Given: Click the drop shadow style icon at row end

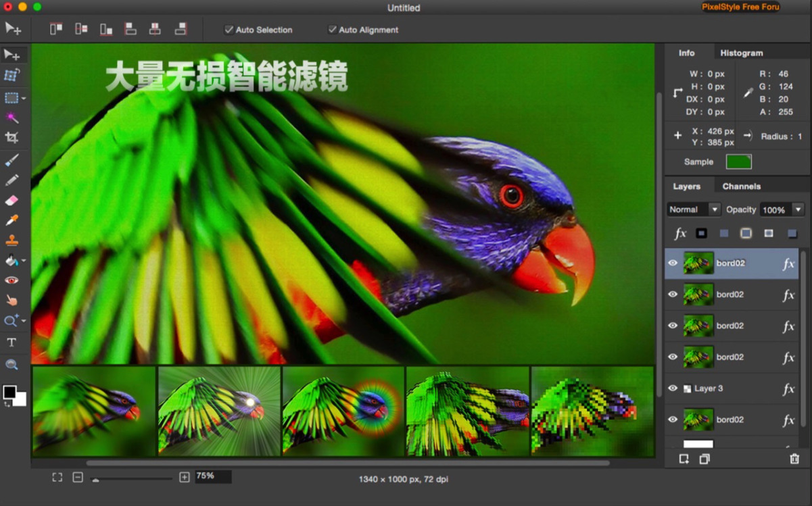Looking at the screenshot, I should (792, 234).
